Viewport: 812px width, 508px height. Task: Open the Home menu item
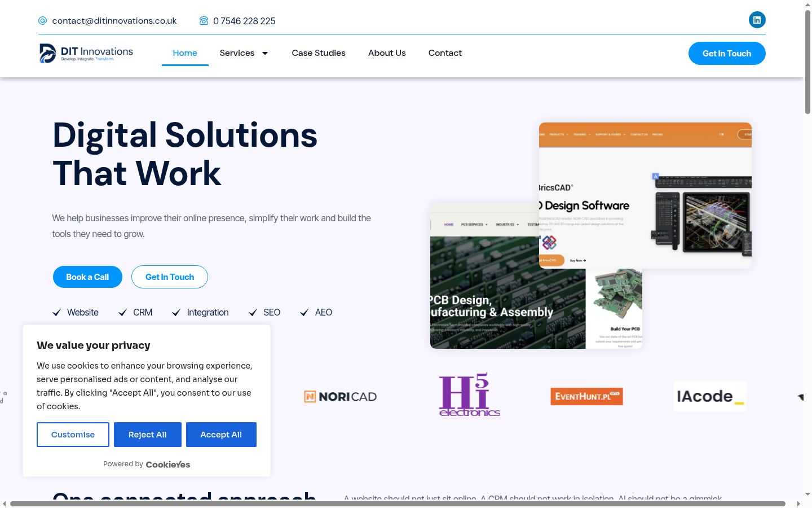185,53
